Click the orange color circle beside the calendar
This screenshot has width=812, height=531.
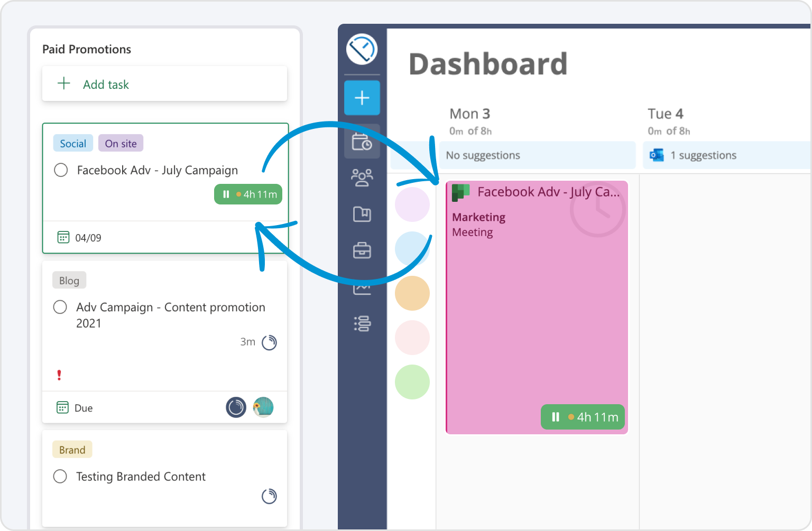[x=412, y=293]
